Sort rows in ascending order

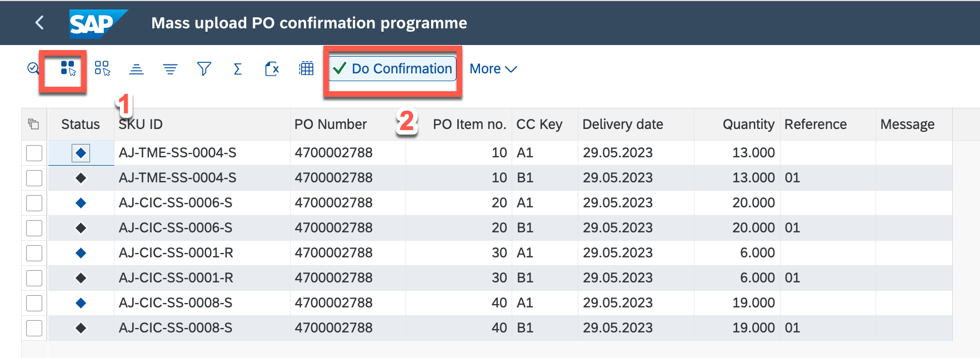(x=136, y=69)
